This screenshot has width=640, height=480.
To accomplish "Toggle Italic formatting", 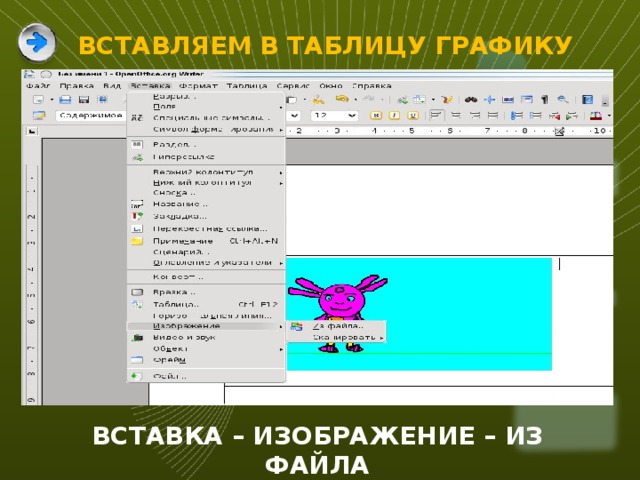I will [x=394, y=116].
